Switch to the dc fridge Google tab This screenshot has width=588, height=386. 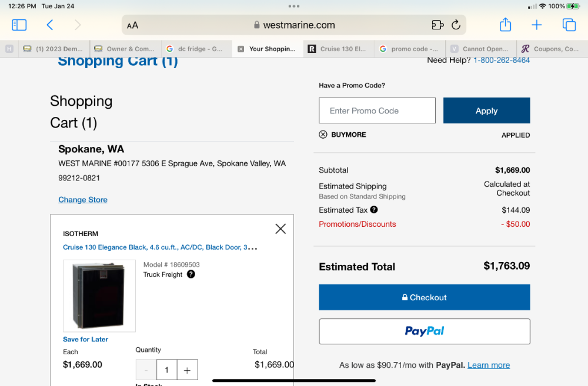(x=196, y=49)
